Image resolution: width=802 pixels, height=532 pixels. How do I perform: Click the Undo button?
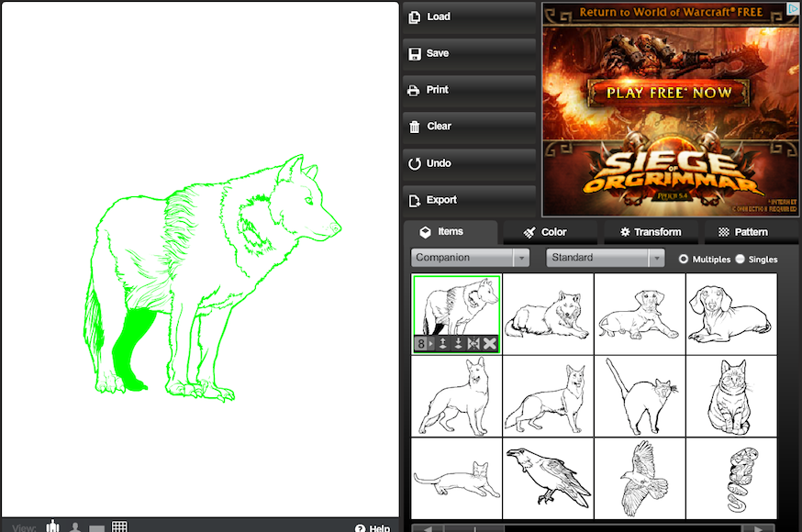468,163
